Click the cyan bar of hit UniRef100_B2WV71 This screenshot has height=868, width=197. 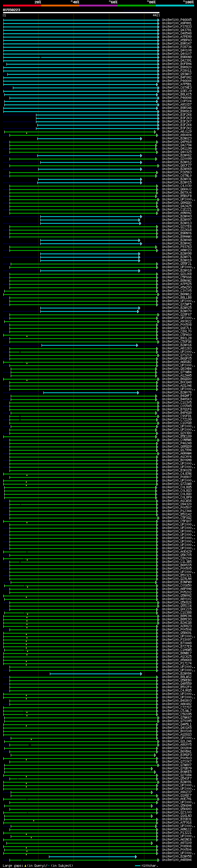click(x=90, y=257)
